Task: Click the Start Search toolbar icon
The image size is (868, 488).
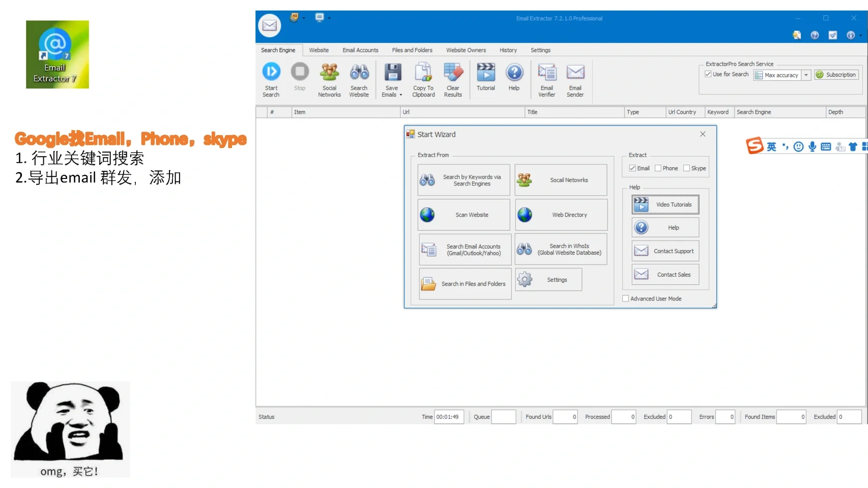Action: tap(271, 72)
